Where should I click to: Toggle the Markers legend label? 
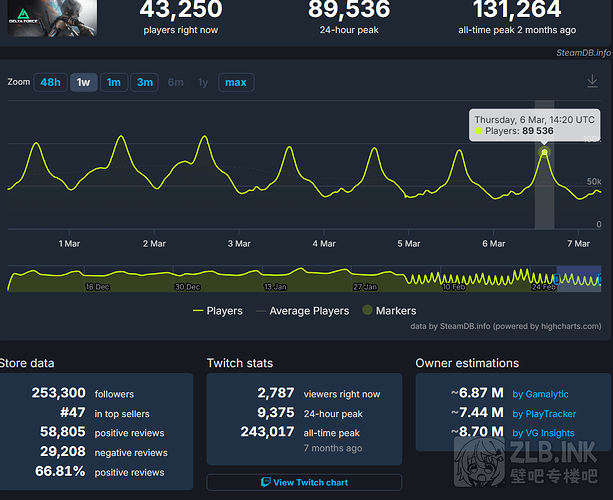point(395,311)
